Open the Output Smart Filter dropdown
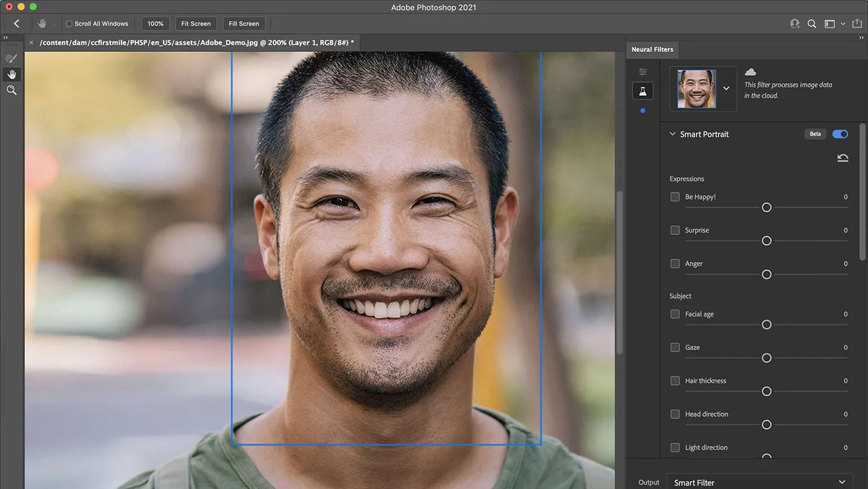This screenshot has height=489, width=868. (759, 482)
